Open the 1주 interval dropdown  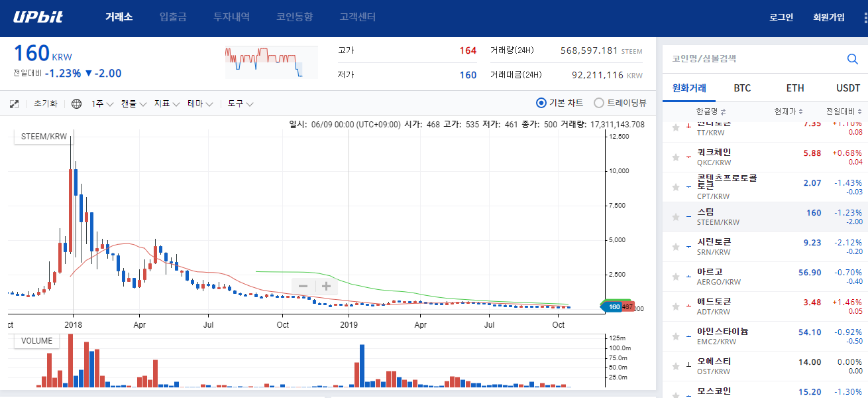[102, 103]
